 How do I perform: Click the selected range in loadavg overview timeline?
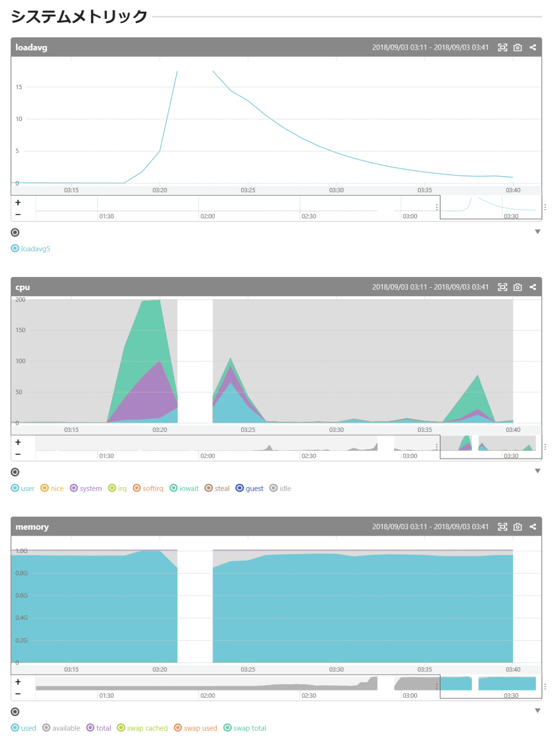pos(491,207)
